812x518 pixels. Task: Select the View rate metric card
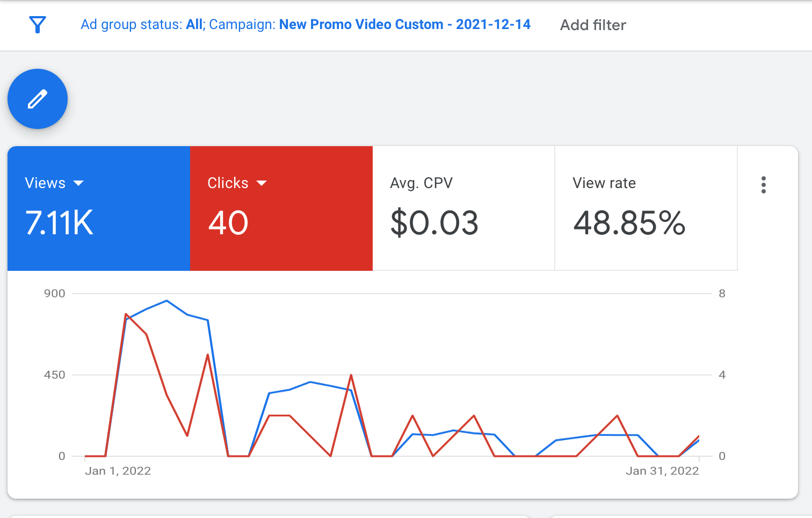646,208
